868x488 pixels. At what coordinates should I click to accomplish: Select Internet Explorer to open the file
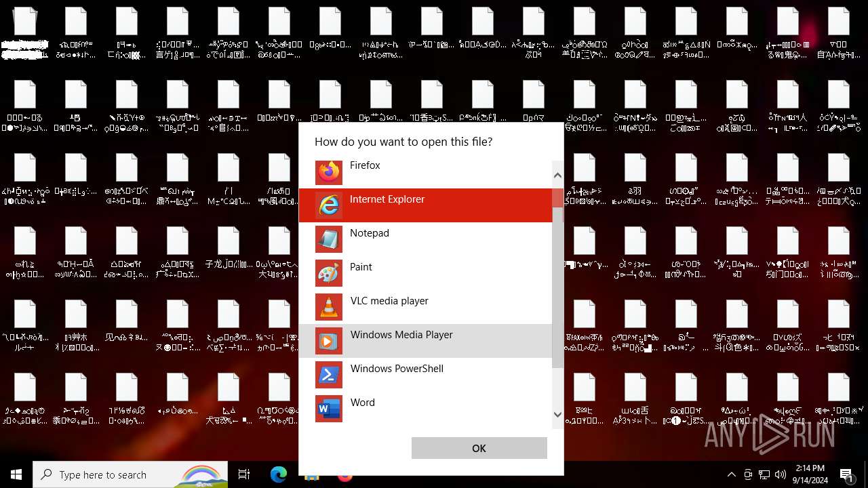click(425, 205)
